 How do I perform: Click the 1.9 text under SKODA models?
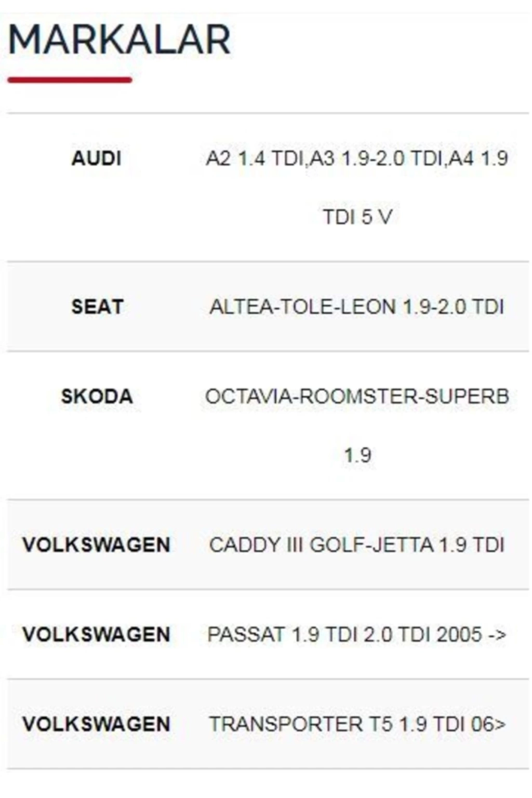click(357, 456)
